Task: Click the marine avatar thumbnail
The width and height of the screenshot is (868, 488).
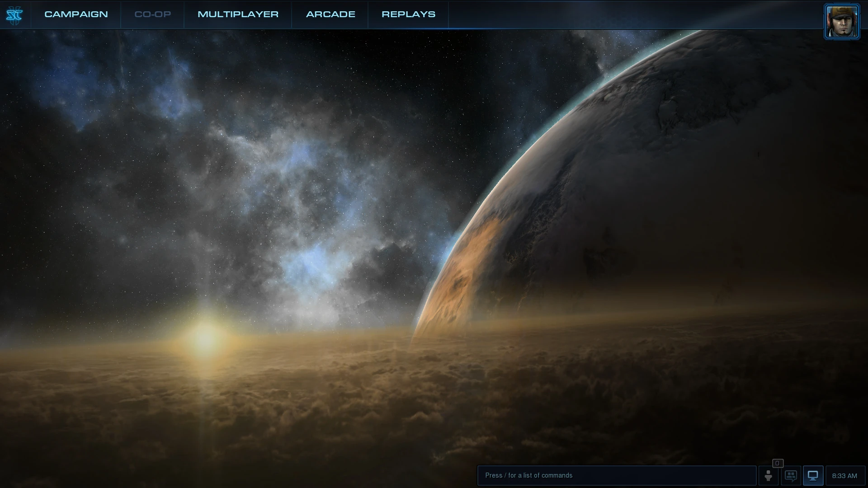Action: [x=841, y=21]
